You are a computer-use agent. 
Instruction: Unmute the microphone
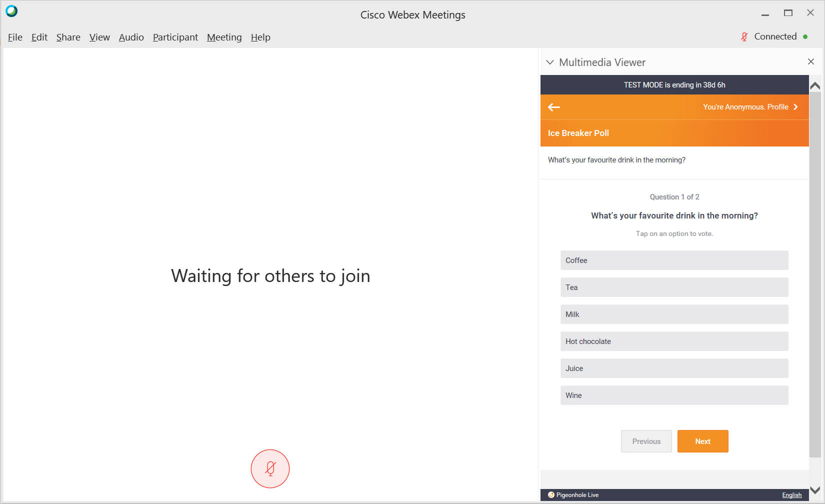click(x=270, y=468)
